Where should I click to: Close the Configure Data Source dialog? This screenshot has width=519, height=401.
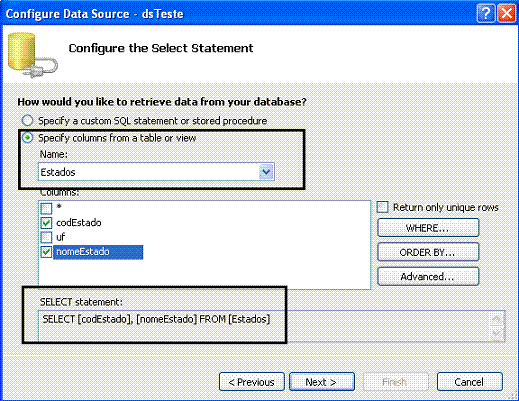click(x=507, y=14)
